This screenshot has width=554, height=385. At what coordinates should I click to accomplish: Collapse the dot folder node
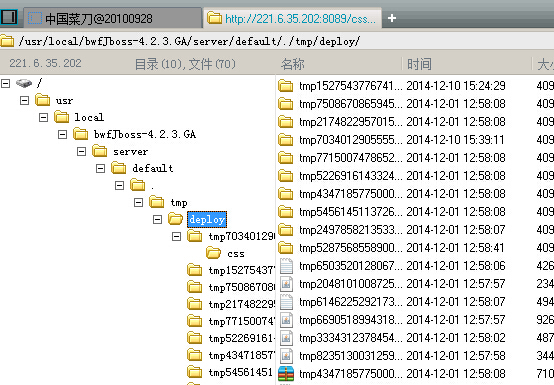coord(119,185)
